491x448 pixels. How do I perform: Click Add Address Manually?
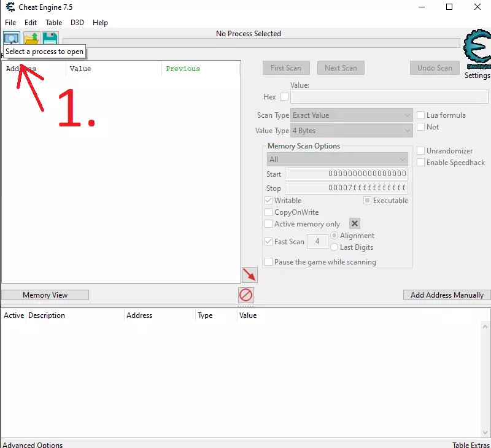[447, 295]
